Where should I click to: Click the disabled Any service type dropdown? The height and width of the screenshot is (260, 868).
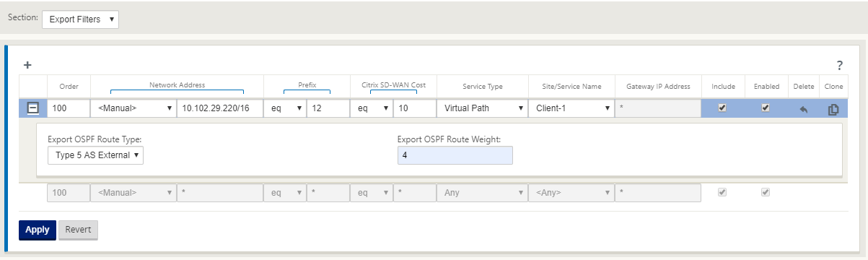tap(482, 193)
